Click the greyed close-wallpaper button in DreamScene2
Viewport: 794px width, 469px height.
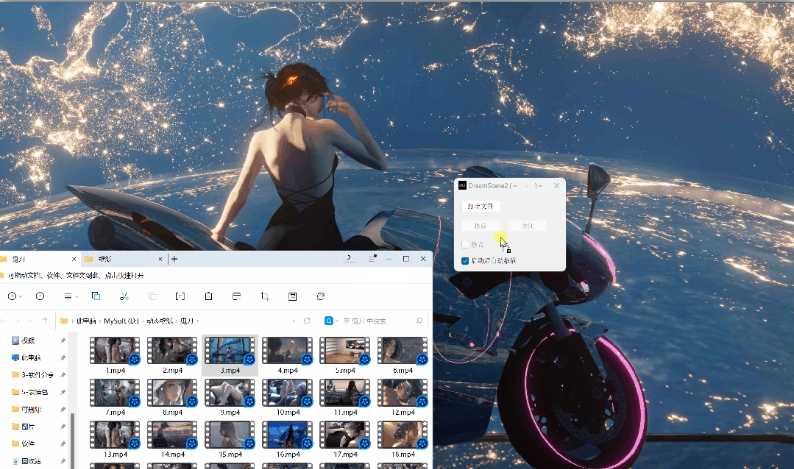pos(528,225)
